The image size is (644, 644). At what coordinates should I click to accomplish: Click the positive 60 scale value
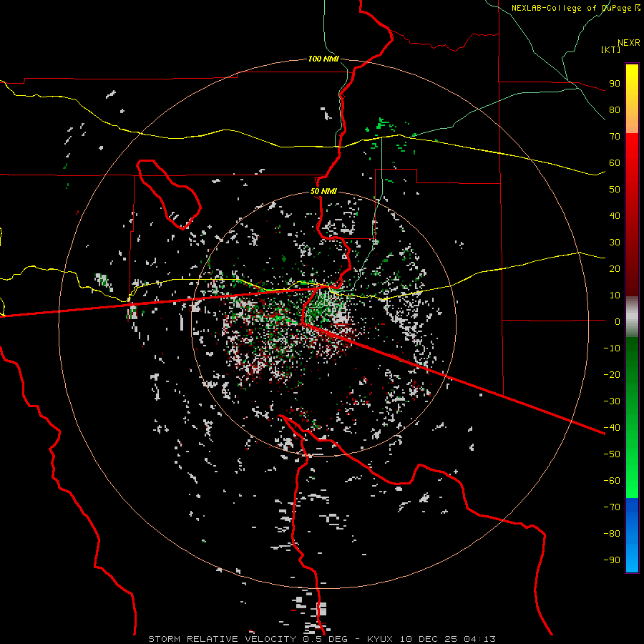615,162
